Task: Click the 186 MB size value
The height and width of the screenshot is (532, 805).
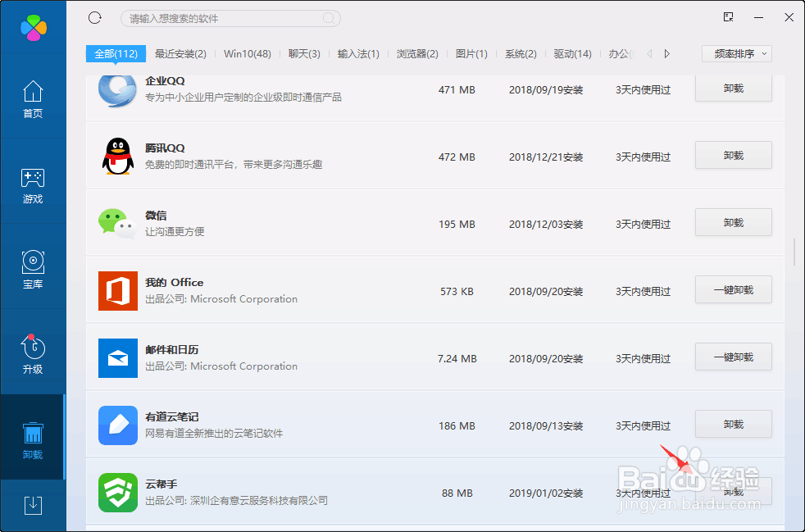Action: pos(457,426)
